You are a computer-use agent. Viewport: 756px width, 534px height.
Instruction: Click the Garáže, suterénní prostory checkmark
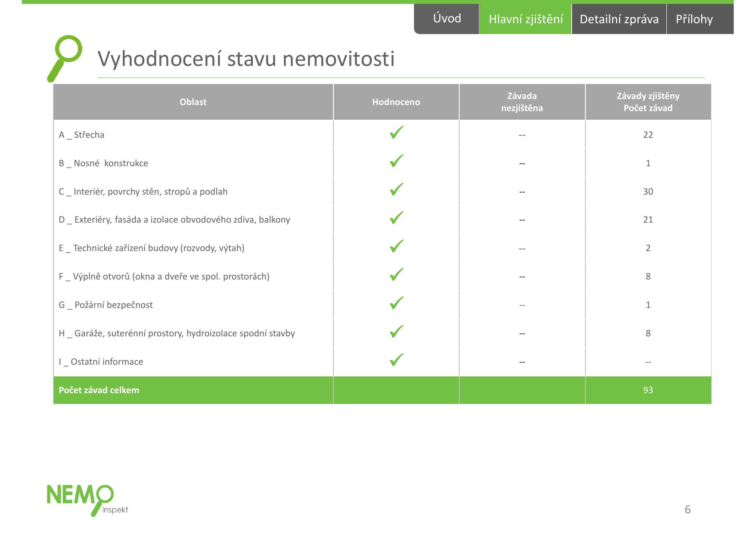396,331
